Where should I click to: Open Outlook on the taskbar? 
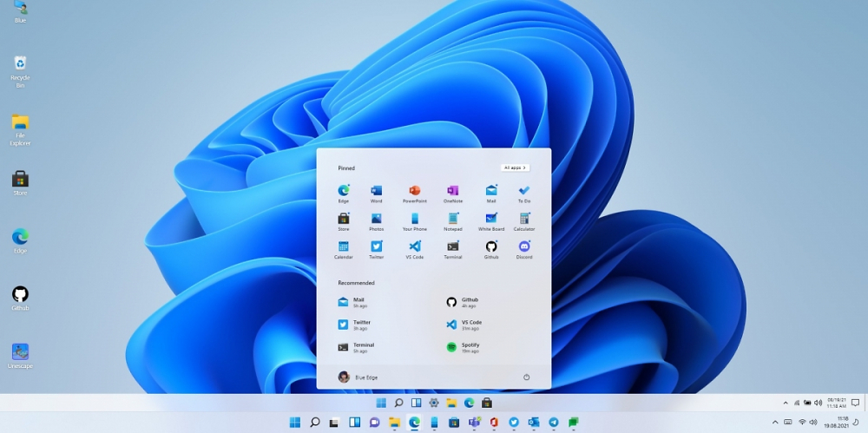[534, 423]
